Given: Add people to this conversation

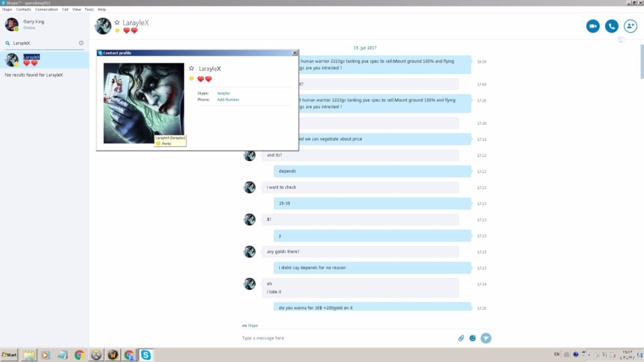Looking at the screenshot, I should click(630, 26).
